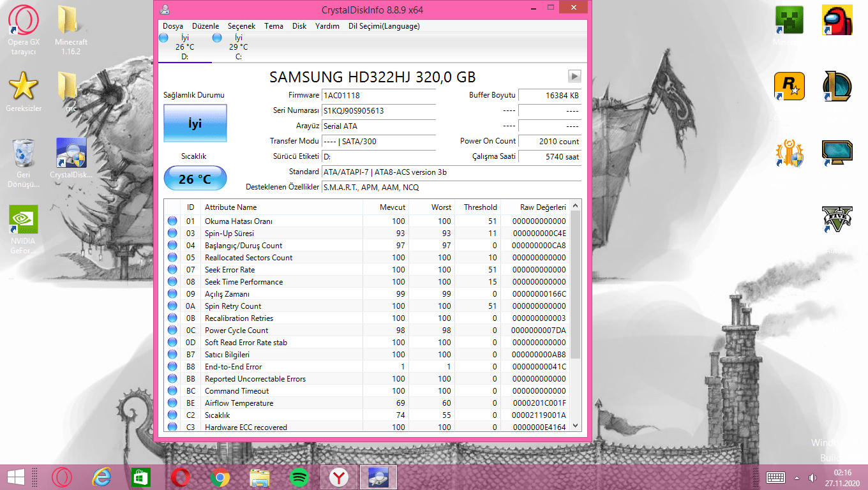Open the Dosya menu
Image resolution: width=868 pixels, height=490 pixels.
tap(173, 26)
